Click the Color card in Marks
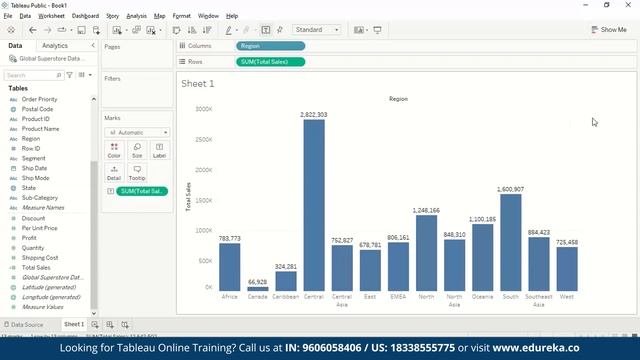 114,150
